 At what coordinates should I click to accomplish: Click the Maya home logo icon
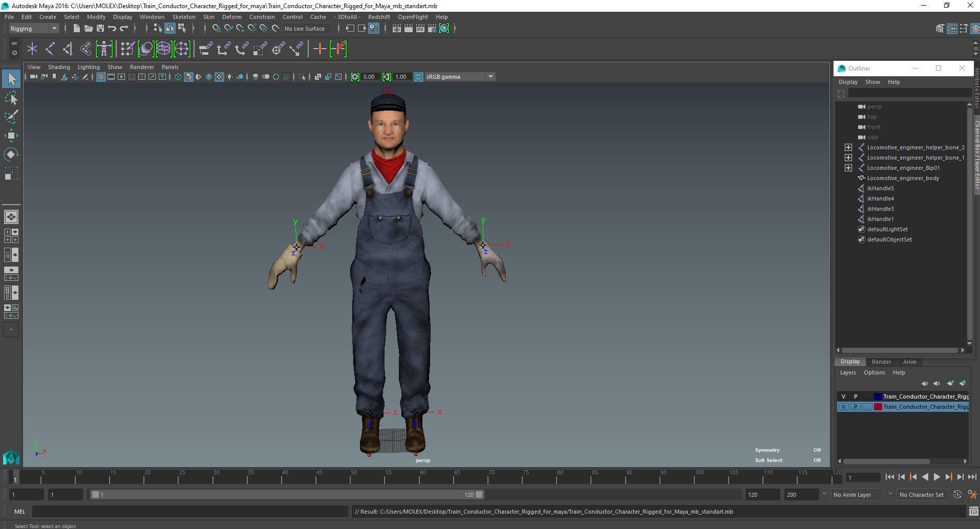coord(11,457)
